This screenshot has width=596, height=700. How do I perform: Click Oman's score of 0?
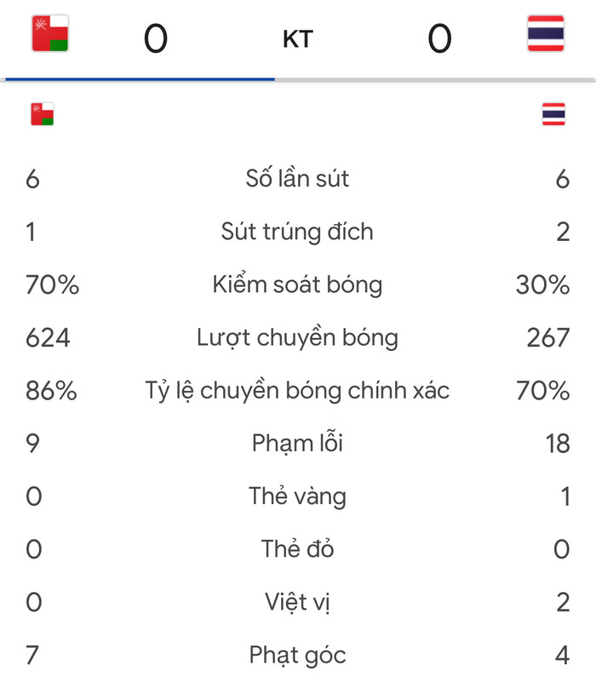[x=156, y=36]
